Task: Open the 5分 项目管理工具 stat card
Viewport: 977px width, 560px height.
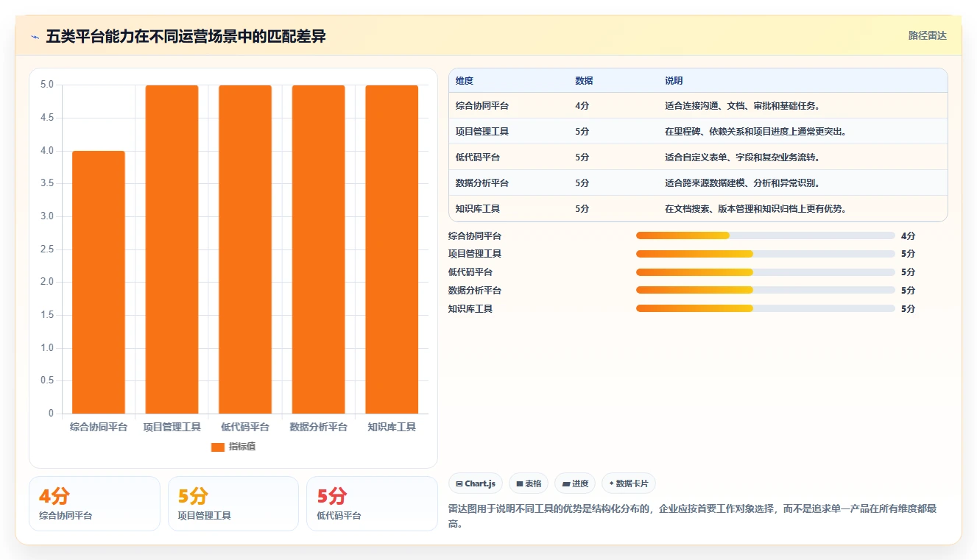Action: click(x=233, y=503)
